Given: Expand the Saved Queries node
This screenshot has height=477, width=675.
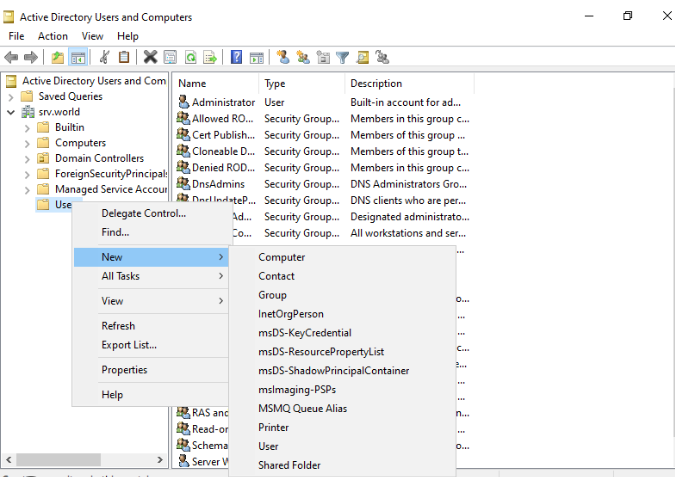Looking at the screenshot, I should 11,97.
